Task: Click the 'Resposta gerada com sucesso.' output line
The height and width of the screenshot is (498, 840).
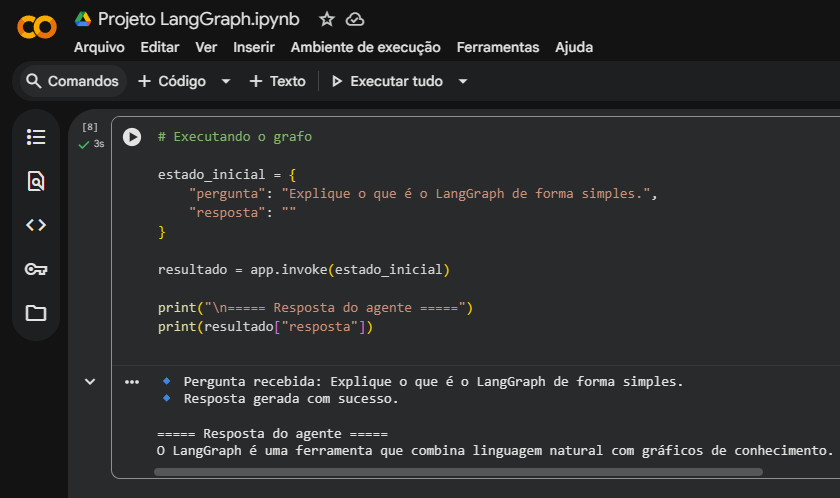Action: [x=280, y=398]
